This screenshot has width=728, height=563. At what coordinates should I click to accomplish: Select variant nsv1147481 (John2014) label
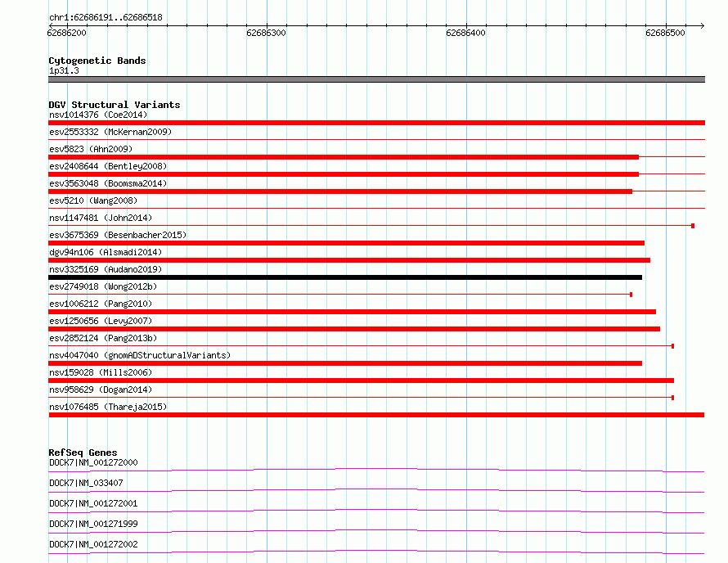pos(101,218)
